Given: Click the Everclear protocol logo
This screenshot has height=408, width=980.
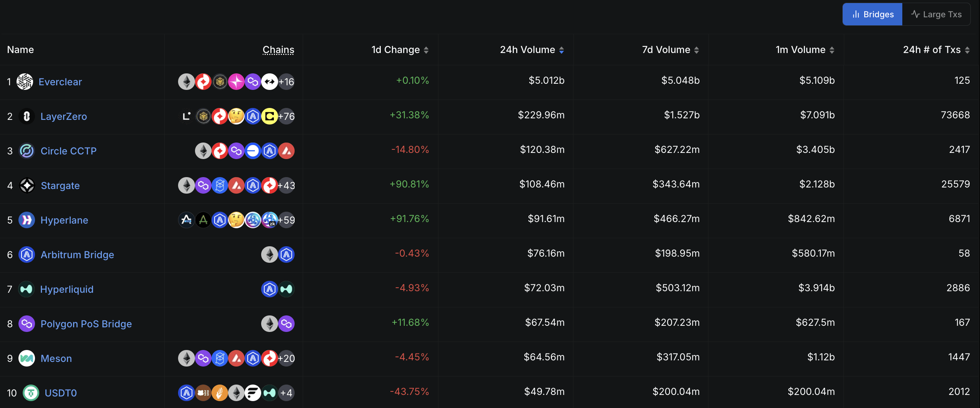Looking at the screenshot, I should pyautogui.click(x=25, y=81).
